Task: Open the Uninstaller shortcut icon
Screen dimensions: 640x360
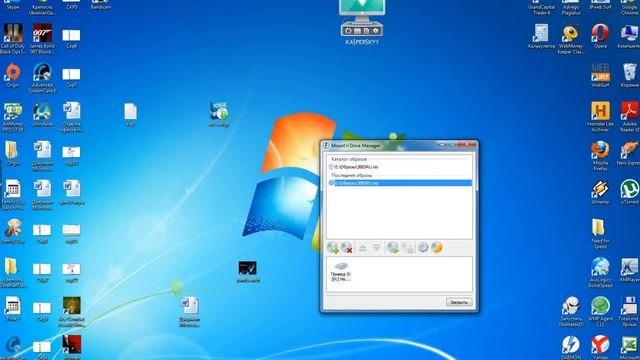Action: pyautogui.click(x=42, y=114)
